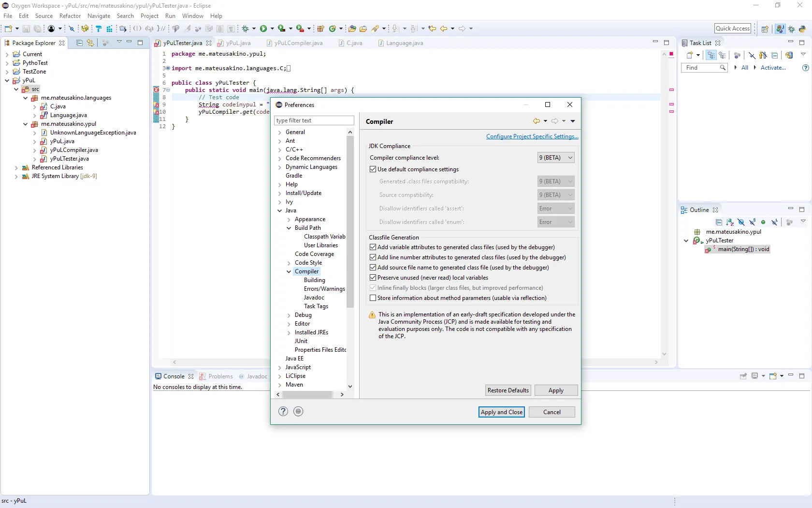Switch to the PyDev Python perspective icon
Image resolution: width=812 pixels, height=508 pixels.
click(802, 29)
